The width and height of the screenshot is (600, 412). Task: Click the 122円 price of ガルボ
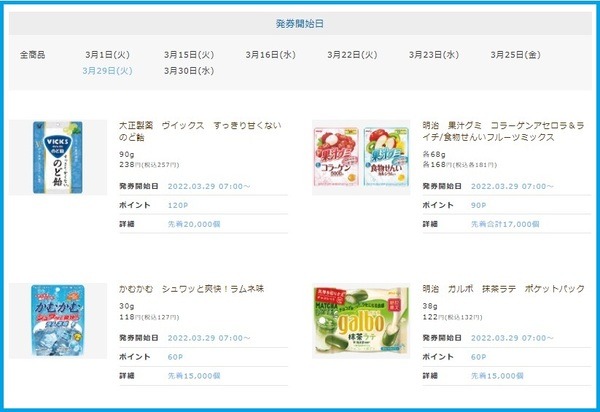(x=452, y=317)
